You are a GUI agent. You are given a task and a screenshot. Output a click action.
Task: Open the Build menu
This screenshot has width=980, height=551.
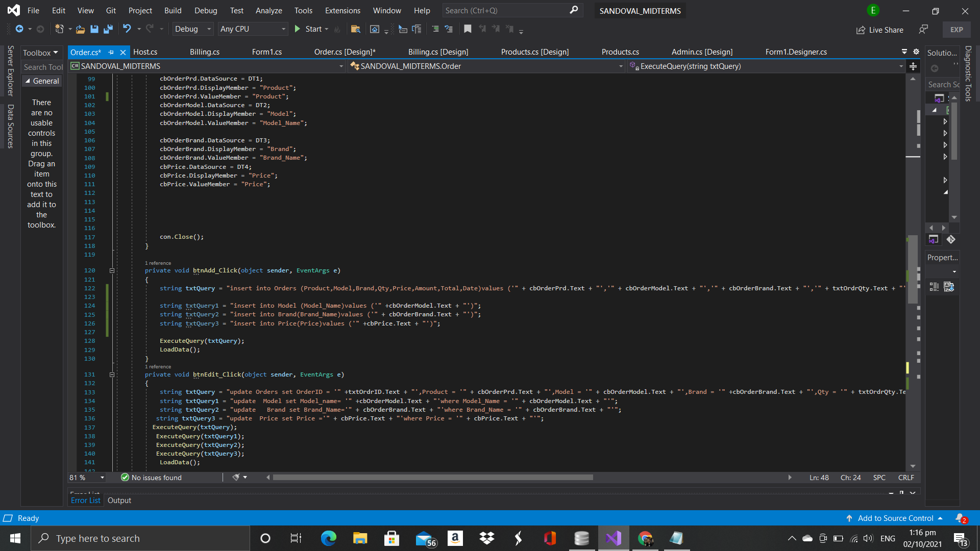click(x=173, y=10)
